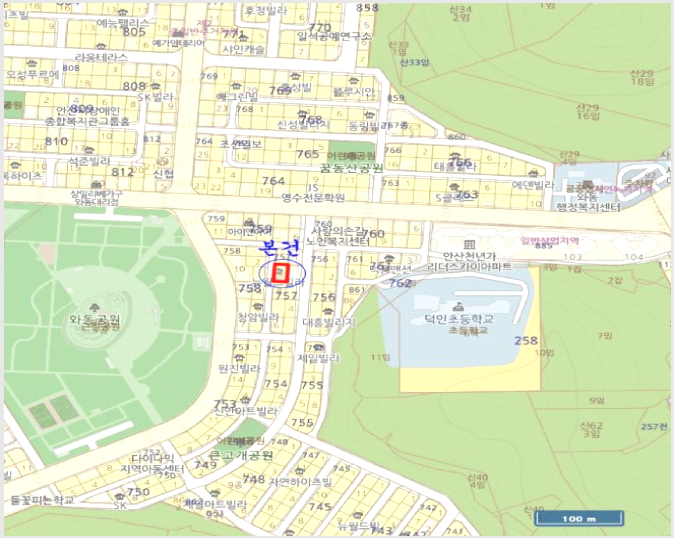Click the apartment icon above 안산천년가

point(470,245)
